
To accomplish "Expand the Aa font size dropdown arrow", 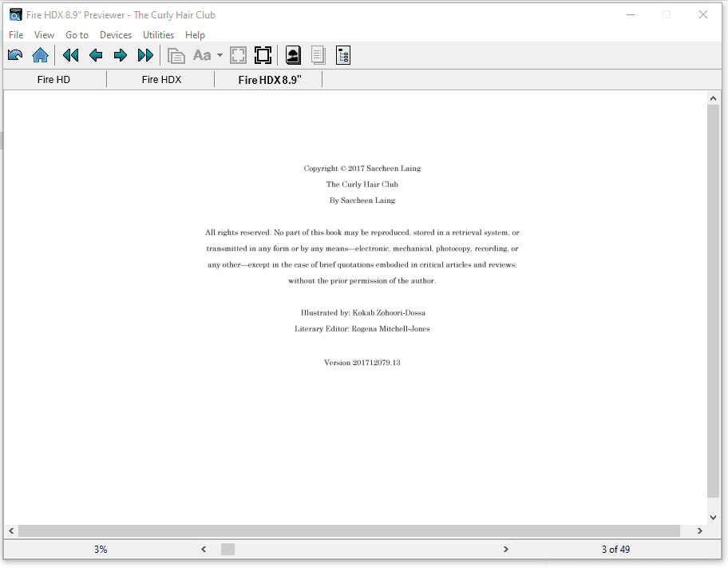I will [220, 56].
